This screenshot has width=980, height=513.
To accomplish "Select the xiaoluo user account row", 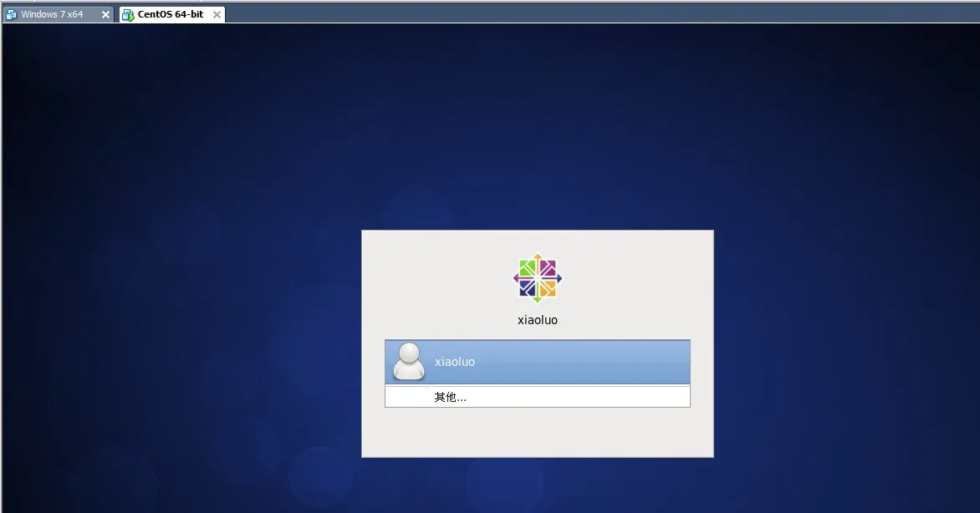I will [x=538, y=362].
